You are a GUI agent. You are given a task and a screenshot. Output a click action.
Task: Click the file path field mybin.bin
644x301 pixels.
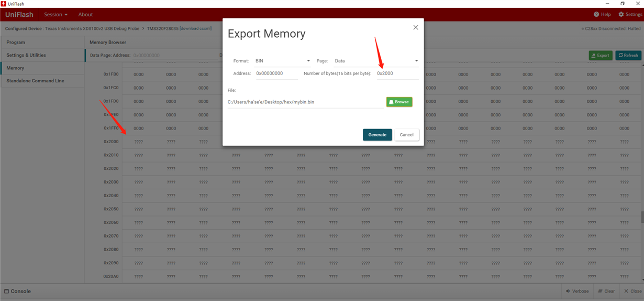tap(306, 102)
